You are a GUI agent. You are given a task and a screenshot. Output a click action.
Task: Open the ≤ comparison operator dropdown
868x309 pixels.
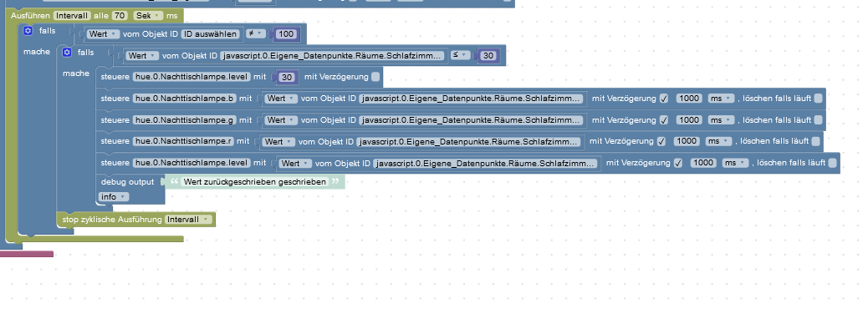[461, 55]
